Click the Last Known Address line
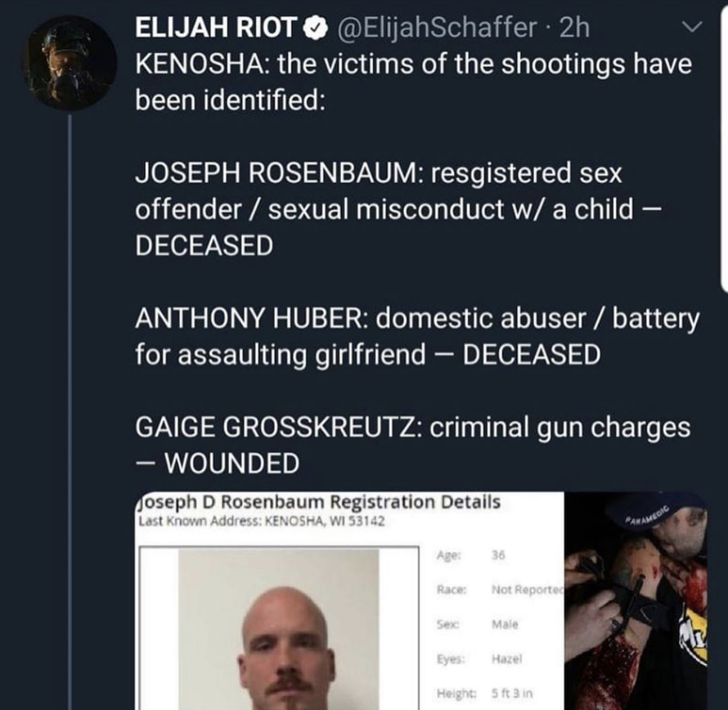 pos(261,521)
